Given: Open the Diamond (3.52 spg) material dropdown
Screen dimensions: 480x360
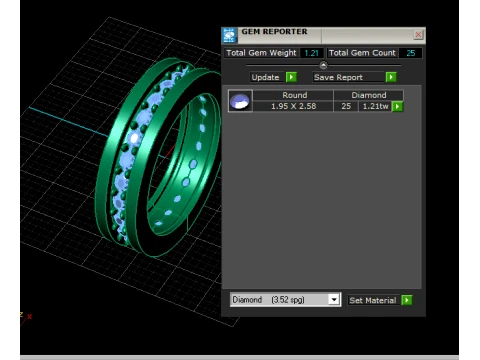Looking at the screenshot, I should point(334,300).
